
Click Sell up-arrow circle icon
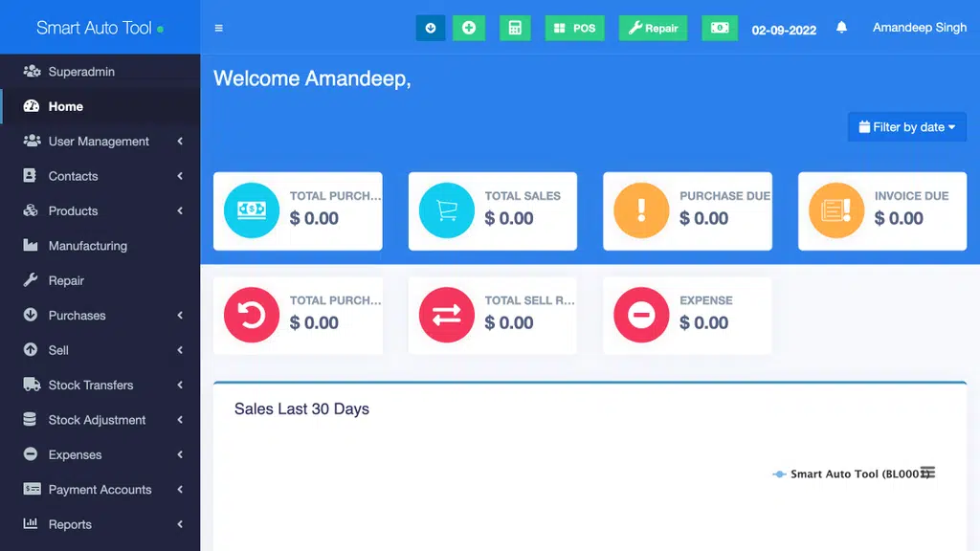[x=30, y=350]
